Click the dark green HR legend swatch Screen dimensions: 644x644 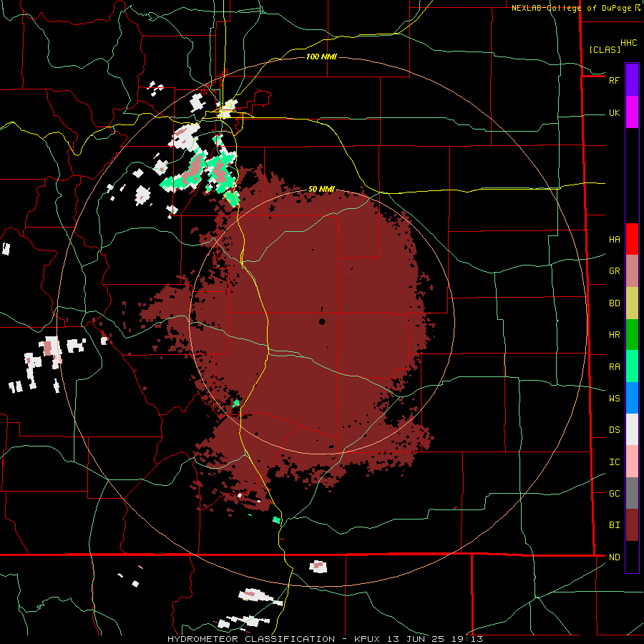click(632, 334)
